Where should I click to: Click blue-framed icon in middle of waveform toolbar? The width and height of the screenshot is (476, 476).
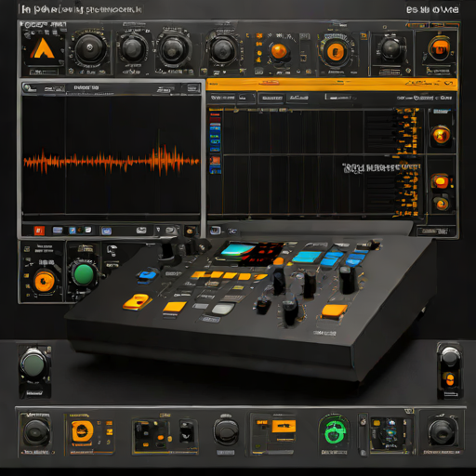(106, 231)
